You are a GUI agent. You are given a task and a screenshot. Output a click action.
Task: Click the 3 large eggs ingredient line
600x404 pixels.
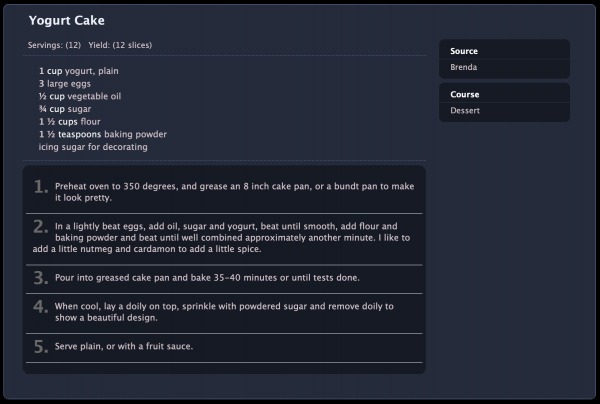click(x=65, y=84)
